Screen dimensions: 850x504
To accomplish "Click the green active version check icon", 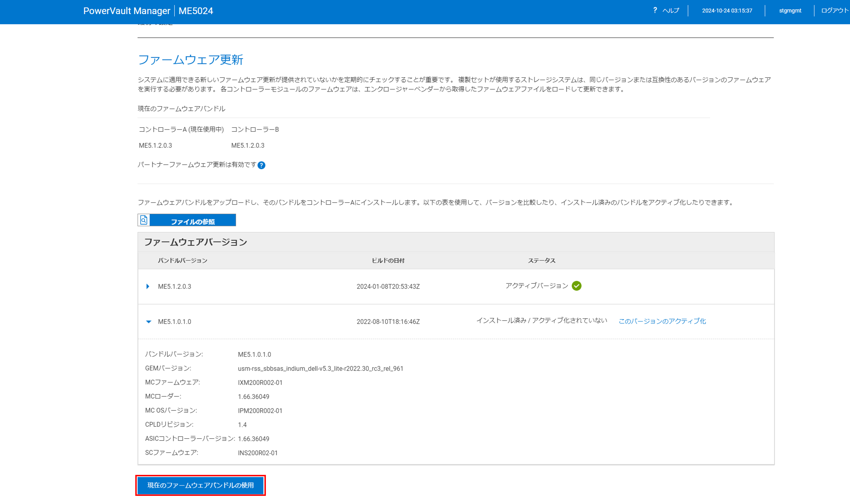I will tap(576, 286).
